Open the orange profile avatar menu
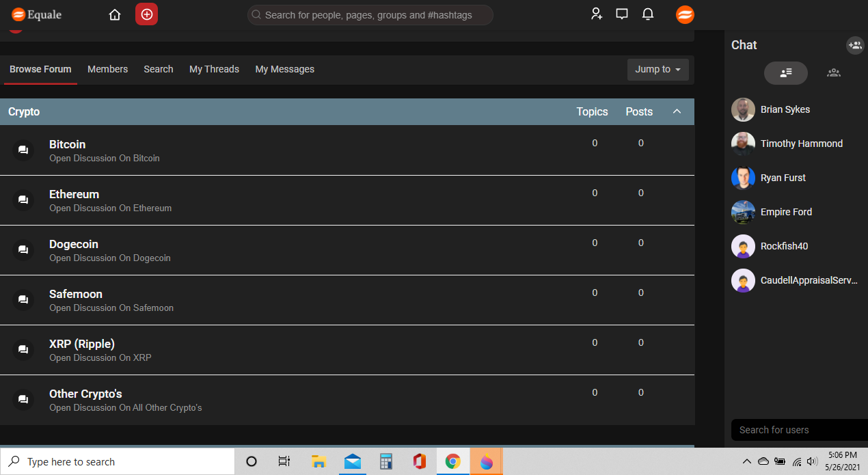This screenshot has width=868, height=475. tap(685, 14)
